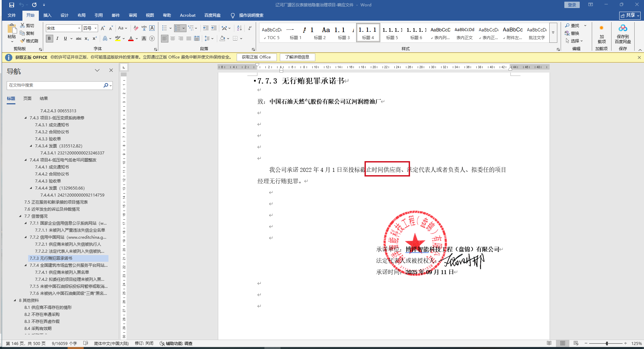Toggle superscript formatting
644x349 pixels.
coord(95,38)
